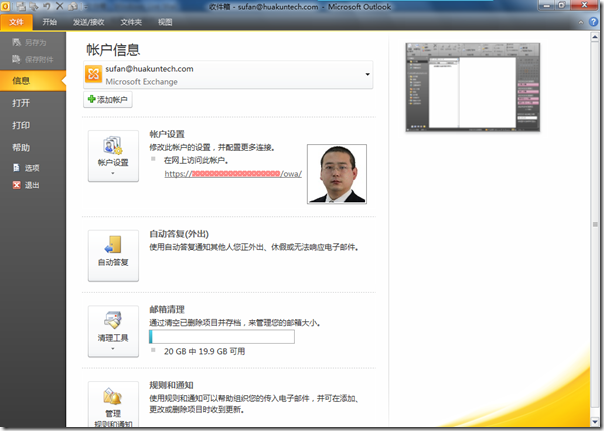Click the vertical scrollbar down arrow
The height and width of the screenshot is (431, 604).
pyautogui.click(x=595, y=421)
